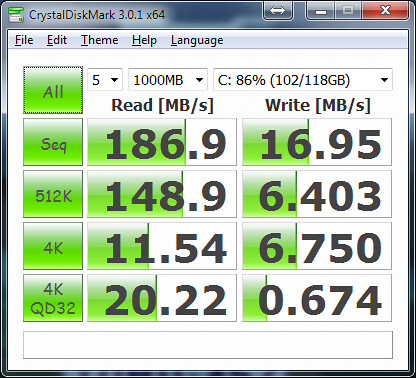416x378 pixels.
Task: Click the empty comment field at bottom
Action: pyautogui.click(x=208, y=345)
